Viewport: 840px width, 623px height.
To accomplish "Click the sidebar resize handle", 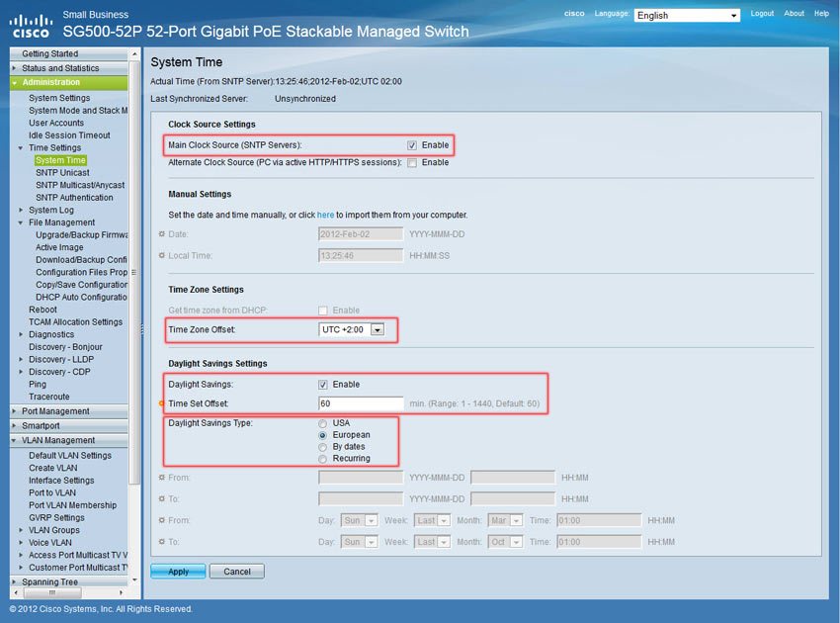I will point(142,328).
